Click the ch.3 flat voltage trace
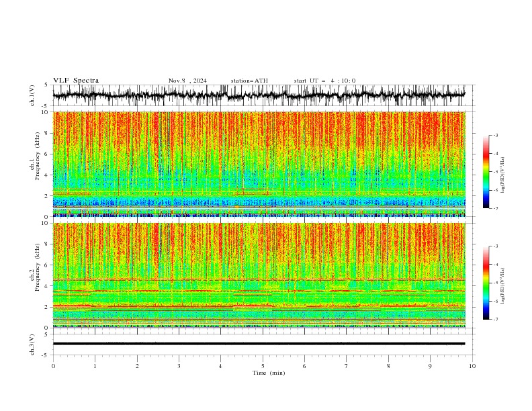The height and width of the screenshot is (411, 532). tap(259, 344)
